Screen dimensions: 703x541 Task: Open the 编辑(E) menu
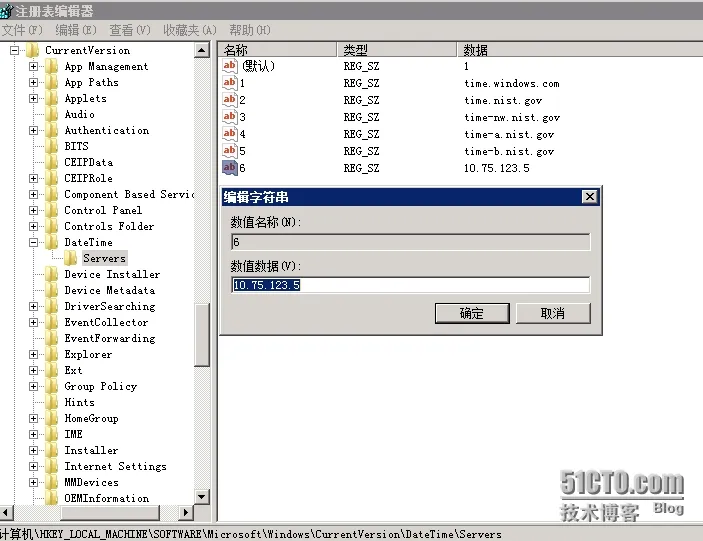[x=76, y=30]
